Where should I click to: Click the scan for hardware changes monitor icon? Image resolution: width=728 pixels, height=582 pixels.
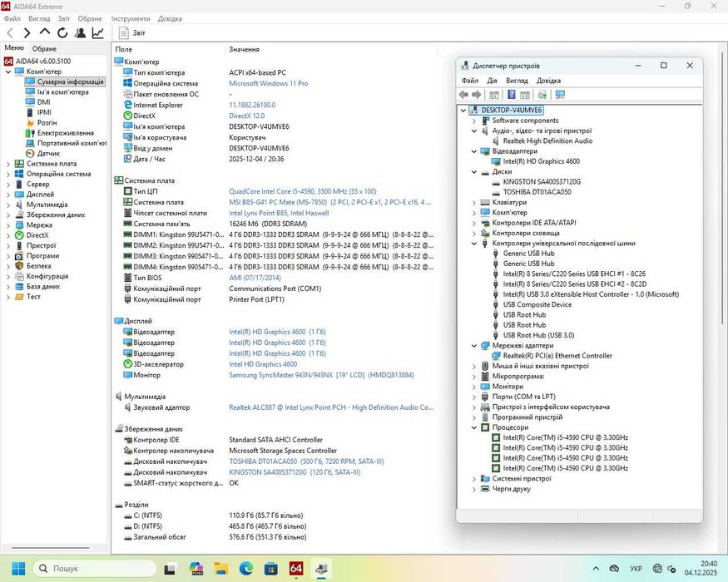coord(561,95)
